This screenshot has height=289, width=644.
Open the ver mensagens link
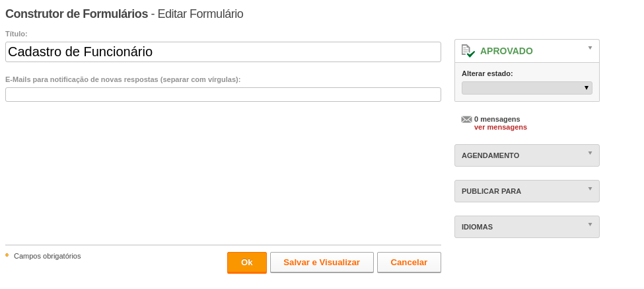pos(500,128)
